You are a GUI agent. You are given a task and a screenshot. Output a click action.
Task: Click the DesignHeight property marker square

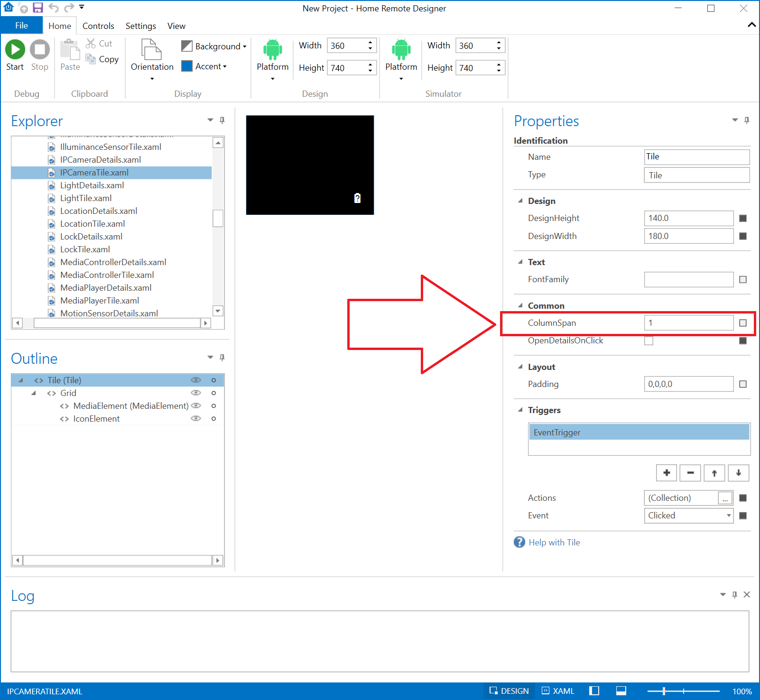(743, 218)
